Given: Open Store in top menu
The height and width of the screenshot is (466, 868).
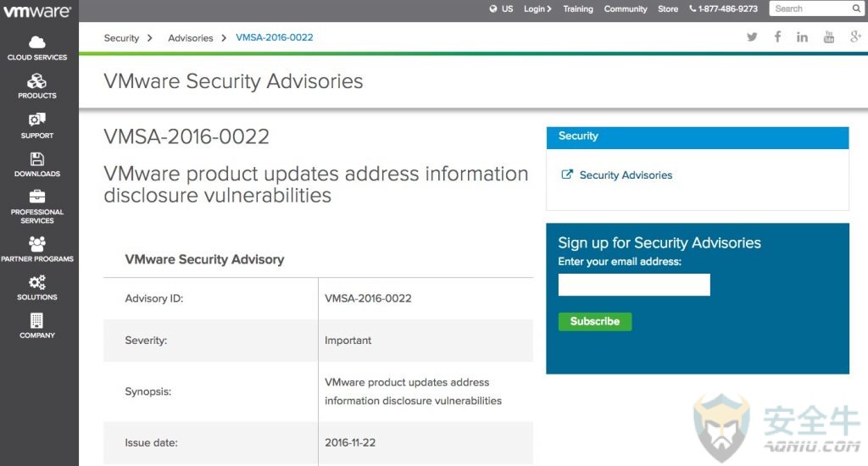Looking at the screenshot, I should point(668,8).
